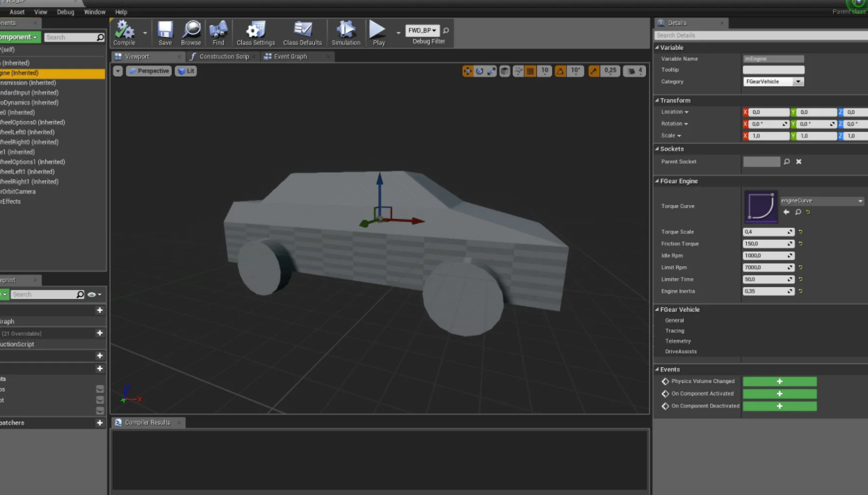
Task: Open Compile options dropdown arrow
Action: coord(145,33)
